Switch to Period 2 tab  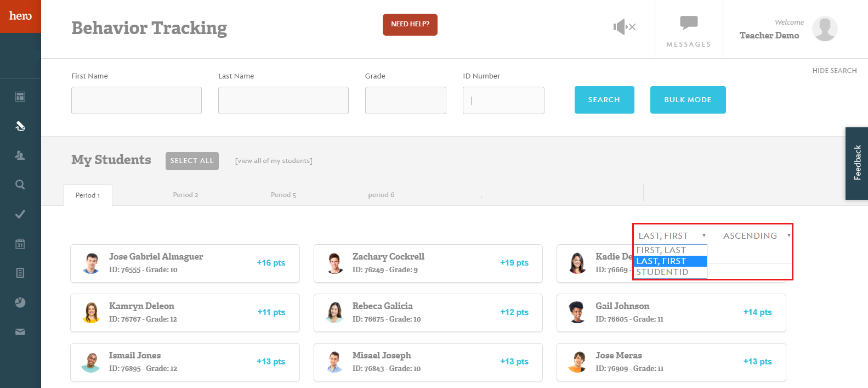click(x=185, y=195)
